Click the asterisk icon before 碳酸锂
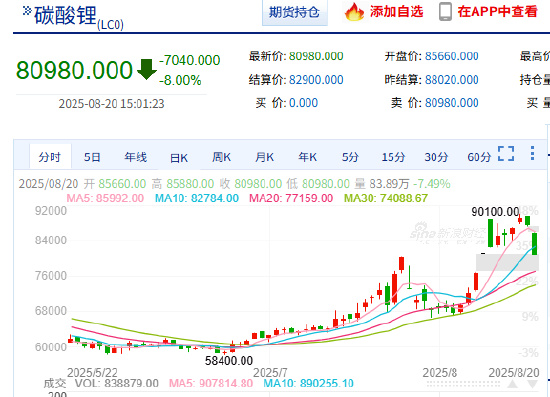 (x=27, y=11)
